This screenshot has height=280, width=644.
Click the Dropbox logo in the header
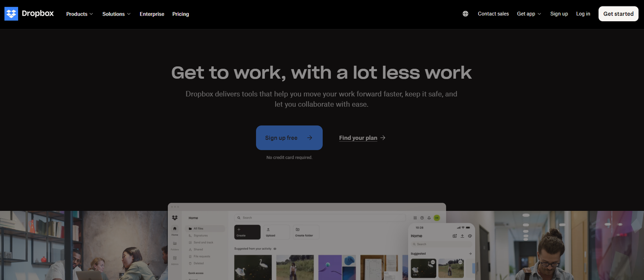point(29,14)
